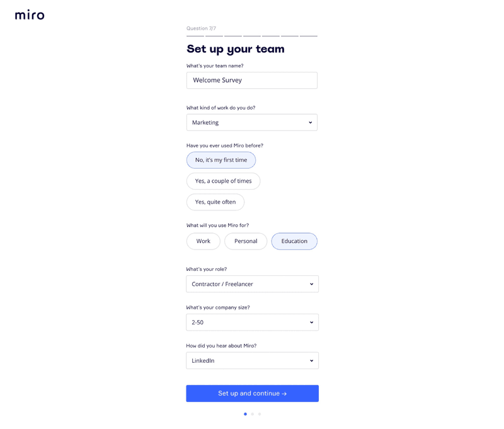Click the work type dropdown arrow
504x429 pixels.
click(310, 123)
